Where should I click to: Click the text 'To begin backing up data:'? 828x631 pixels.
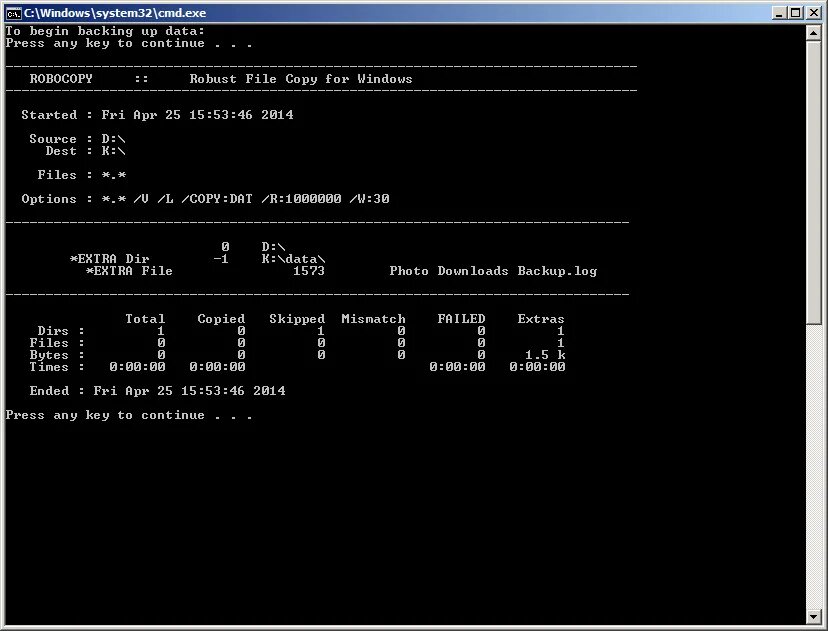tap(105, 31)
